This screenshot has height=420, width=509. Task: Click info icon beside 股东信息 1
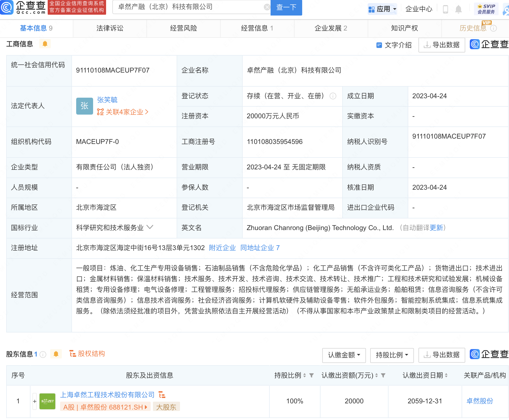pos(43,354)
